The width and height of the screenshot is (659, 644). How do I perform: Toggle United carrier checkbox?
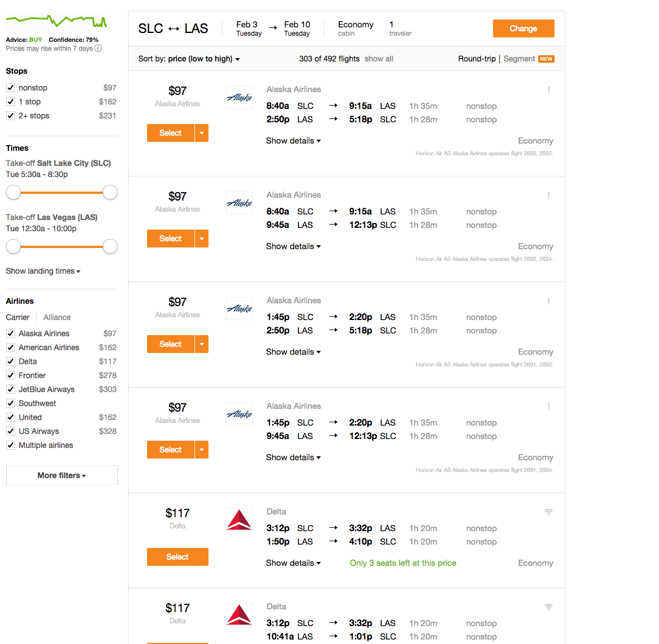11,417
